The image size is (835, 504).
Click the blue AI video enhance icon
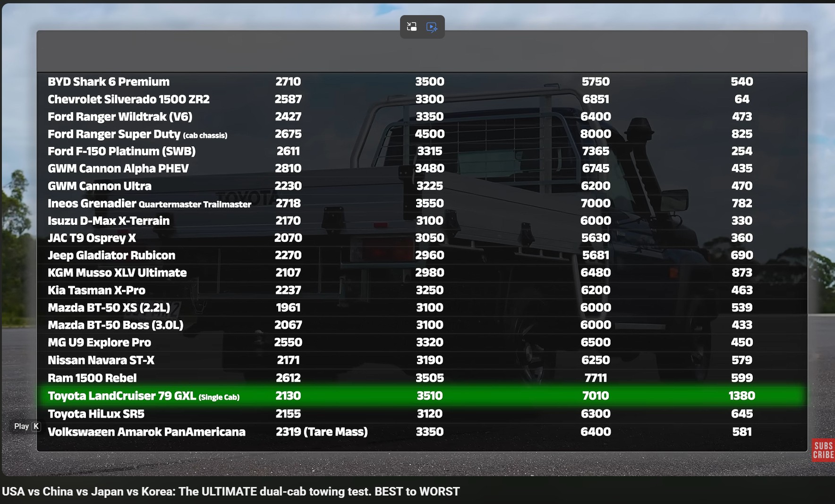(432, 27)
